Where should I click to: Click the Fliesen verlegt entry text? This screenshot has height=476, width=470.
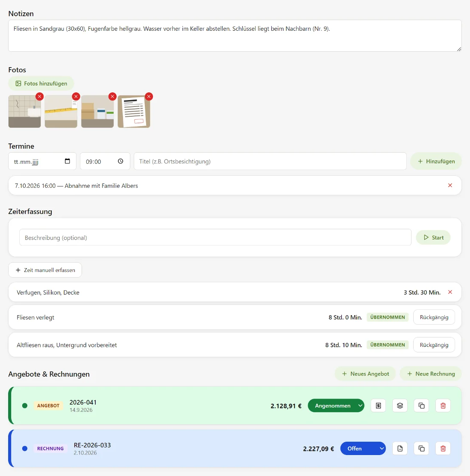pos(35,317)
